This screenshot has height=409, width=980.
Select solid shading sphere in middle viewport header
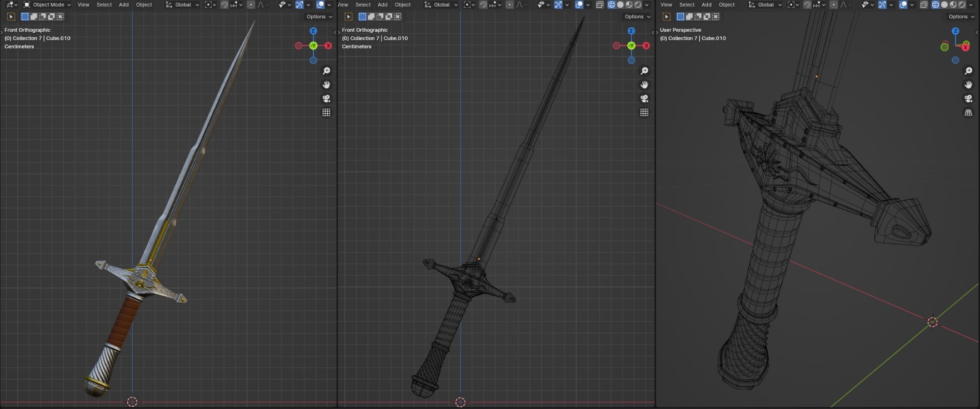[x=620, y=5]
